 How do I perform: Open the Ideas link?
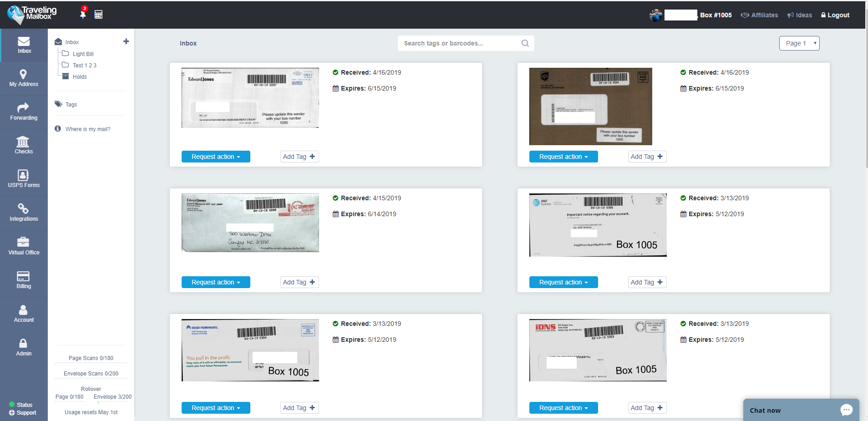800,15
